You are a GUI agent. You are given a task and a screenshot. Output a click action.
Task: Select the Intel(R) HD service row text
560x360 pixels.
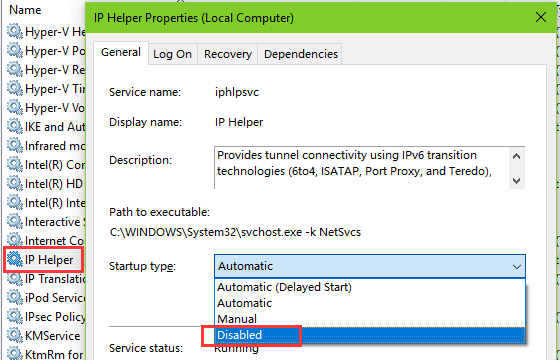(54, 184)
